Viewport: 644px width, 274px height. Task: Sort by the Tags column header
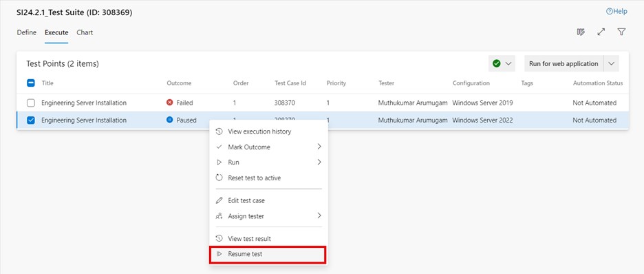pos(527,83)
